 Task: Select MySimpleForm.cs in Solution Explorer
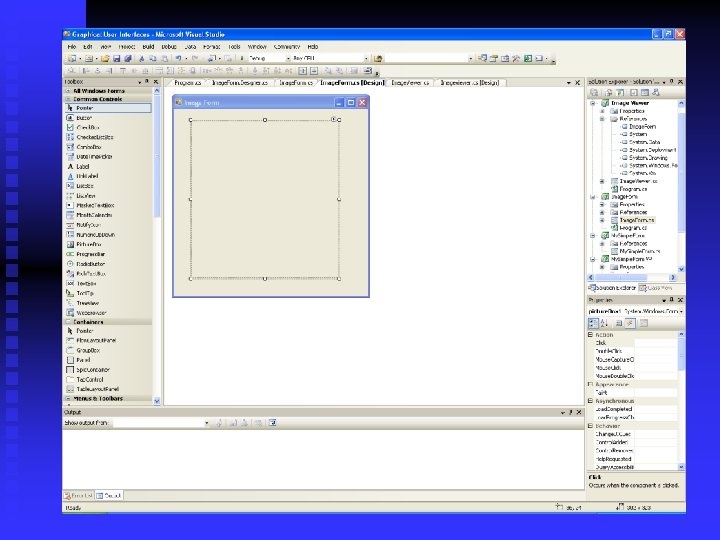pyautogui.click(x=640, y=251)
